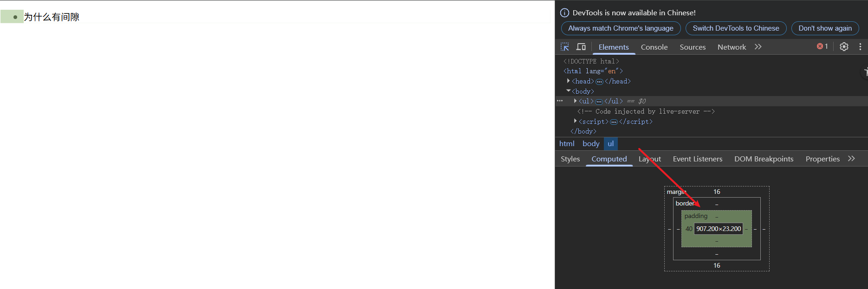Open the three-dot actions next to ul row
868x289 pixels.
[560, 101]
